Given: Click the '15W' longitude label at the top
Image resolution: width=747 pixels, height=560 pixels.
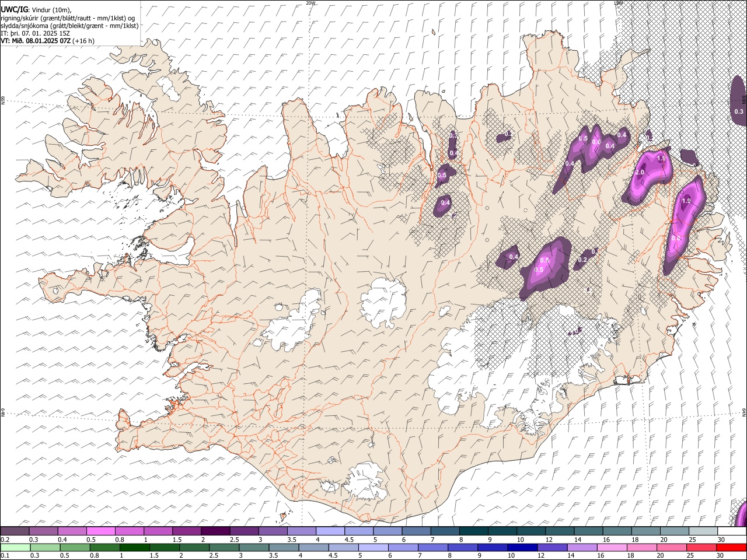Looking at the screenshot, I should click(618, 3).
